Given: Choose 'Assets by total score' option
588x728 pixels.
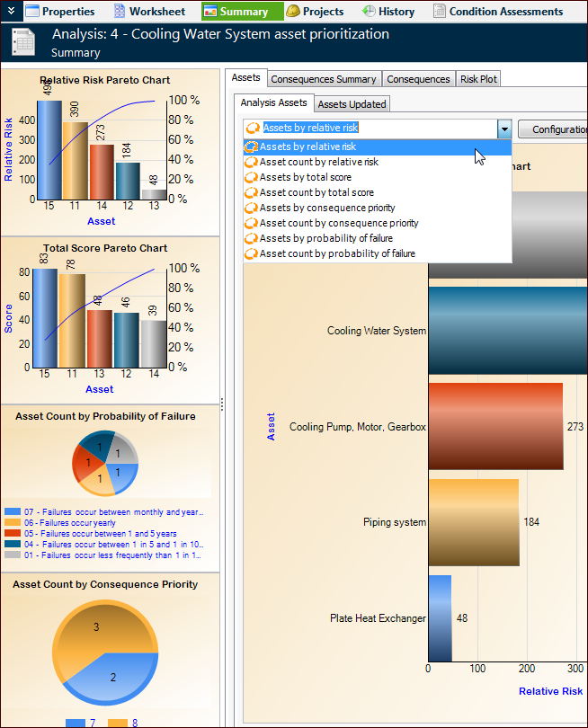Looking at the screenshot, I should pyautogui.click(x=378, y=177).
